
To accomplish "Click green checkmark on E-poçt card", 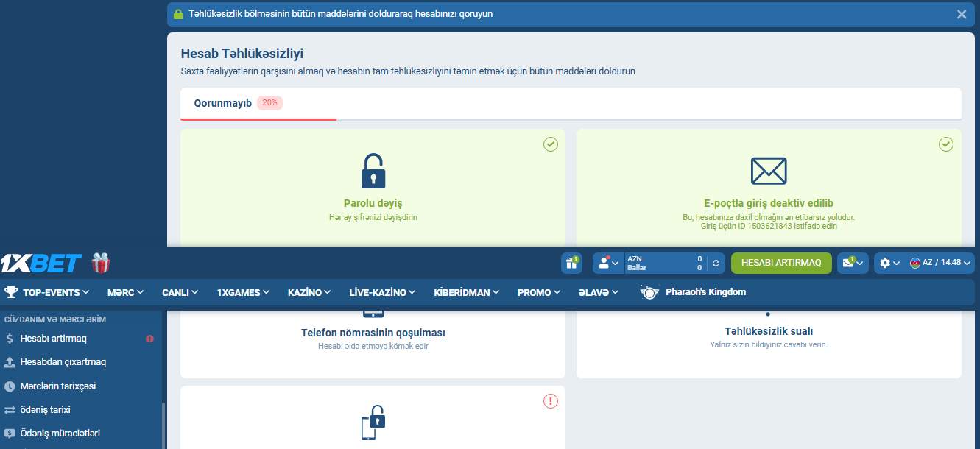I will (946, 144).
